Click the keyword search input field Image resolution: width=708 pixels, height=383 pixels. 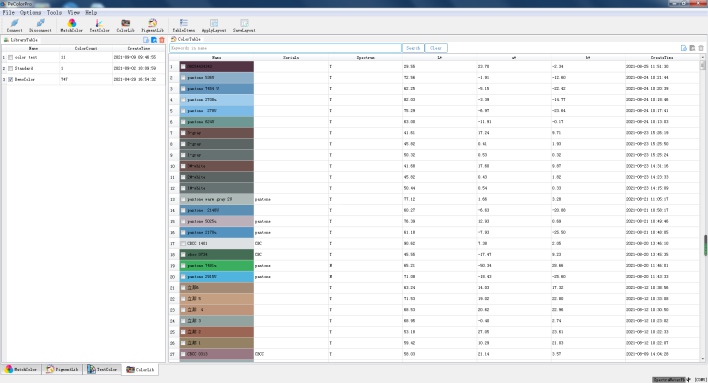pyautogui.click(x=285, y=48)
